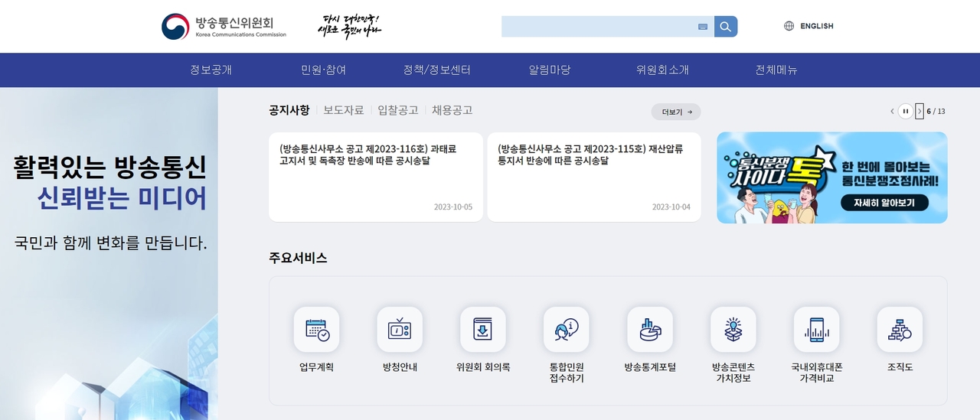Screen dimensions: 980x420
Task: Expand the 정책/정보센터 menu
Action: click(436, 70)
